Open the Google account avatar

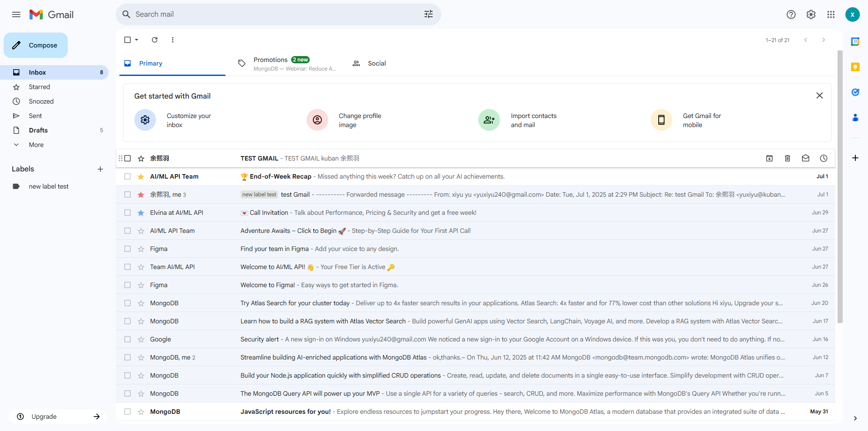click(x=852, y=14)
